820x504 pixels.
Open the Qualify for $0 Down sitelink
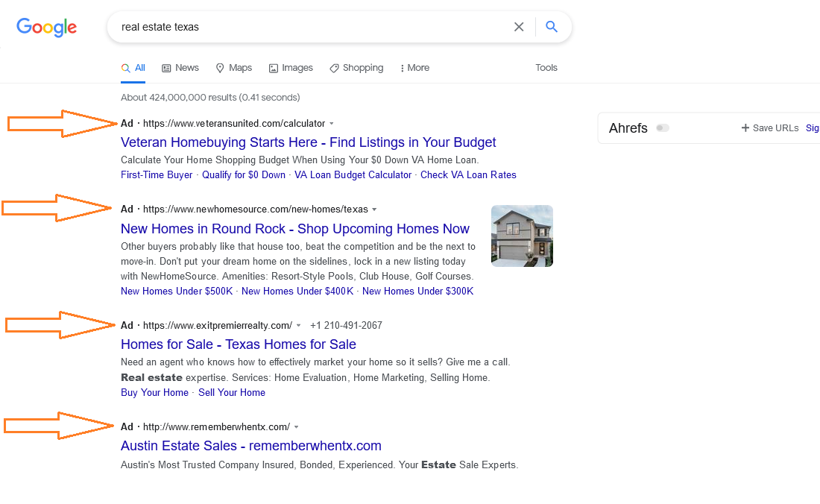point(244,175)
